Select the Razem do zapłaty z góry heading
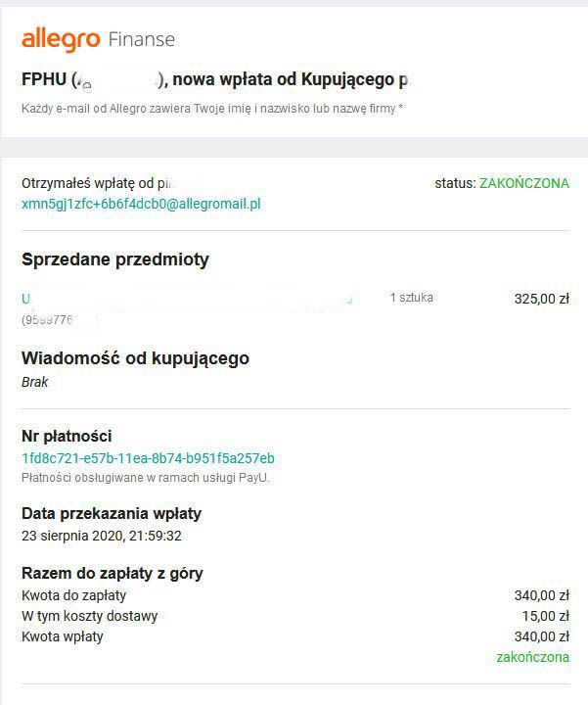This screenshot has height=705, width=588. (113, 574)
